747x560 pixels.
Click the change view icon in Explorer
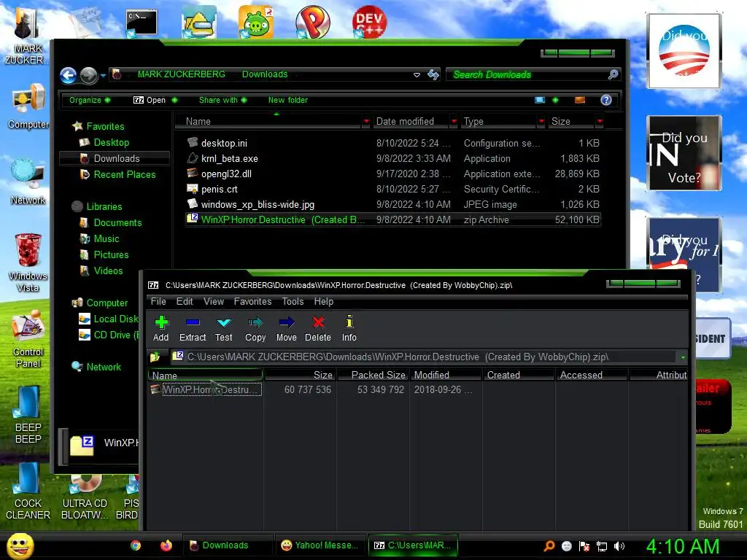click(x=540, y=100)
